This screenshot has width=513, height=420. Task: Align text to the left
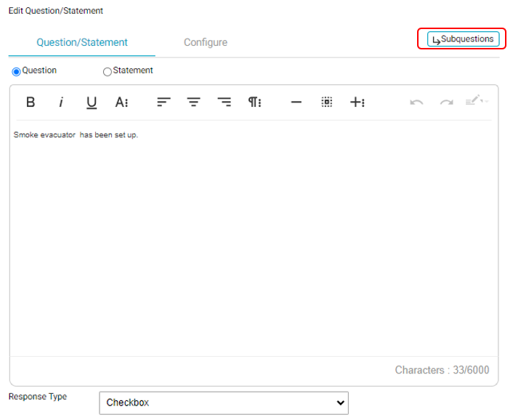[163, 102]
